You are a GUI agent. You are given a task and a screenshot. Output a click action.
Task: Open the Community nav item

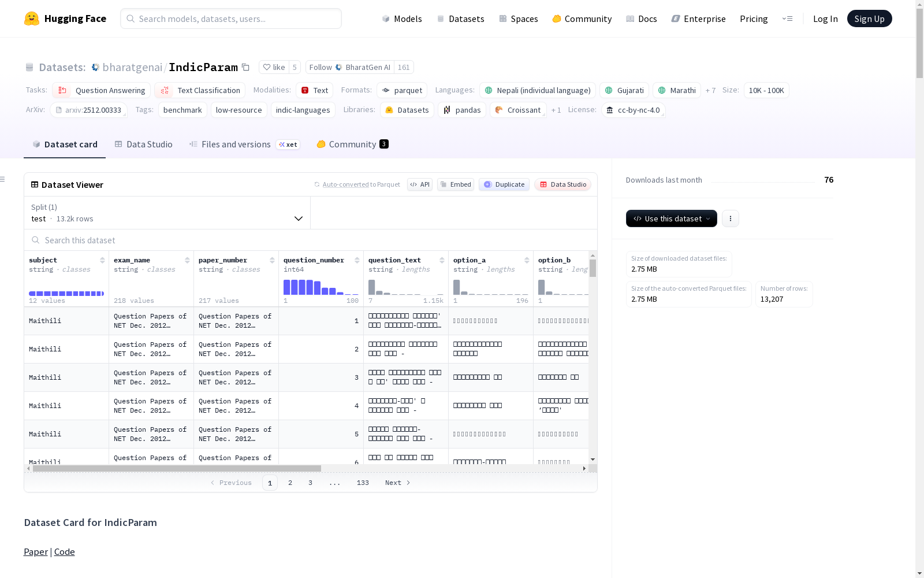coord(582,18)
